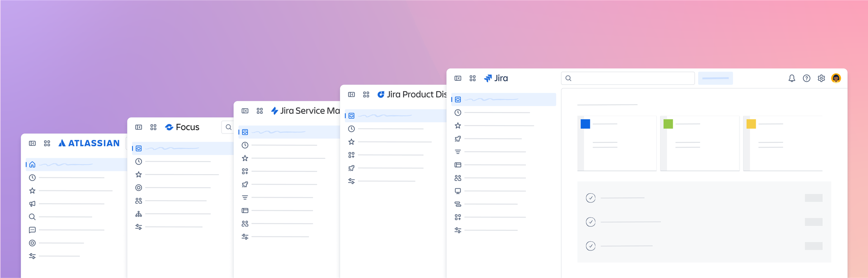Click the Jira Service Management logo
Viewport: 868px width, 278px height.
pos(305,111)
